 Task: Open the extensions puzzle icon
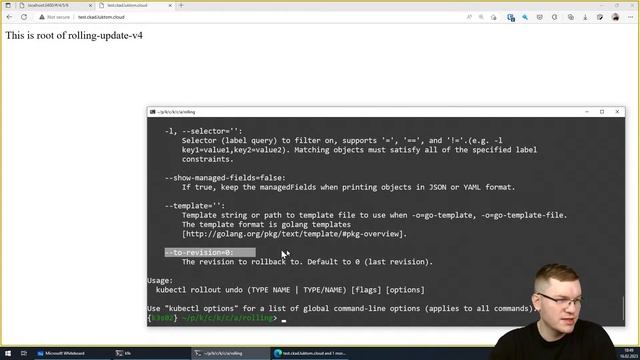click(x=554, y=17)
